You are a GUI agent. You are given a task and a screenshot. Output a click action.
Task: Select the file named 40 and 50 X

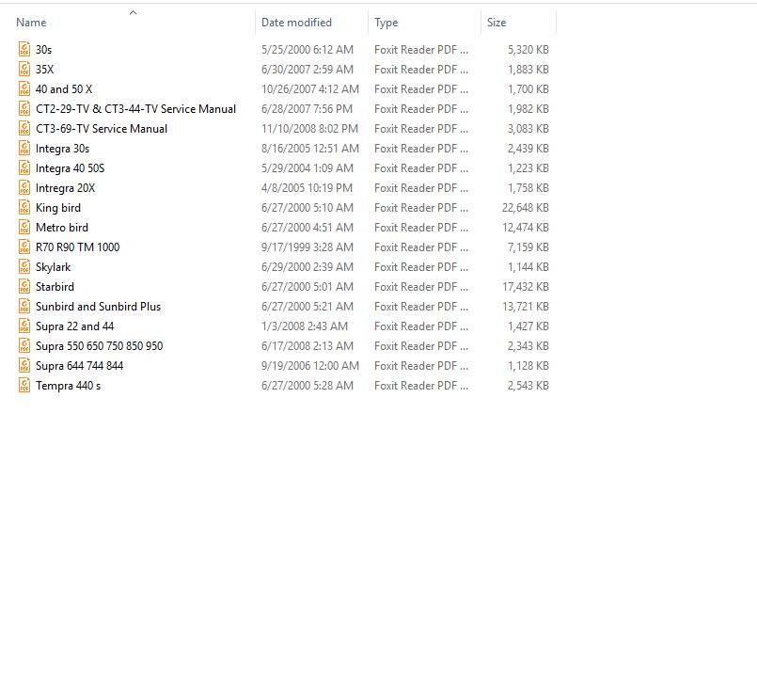click(64, 89)
